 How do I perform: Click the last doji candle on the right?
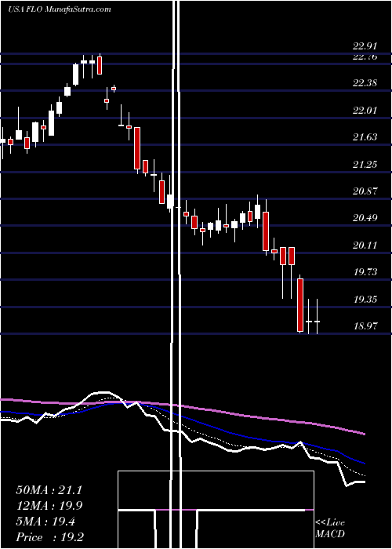(317, 321)
